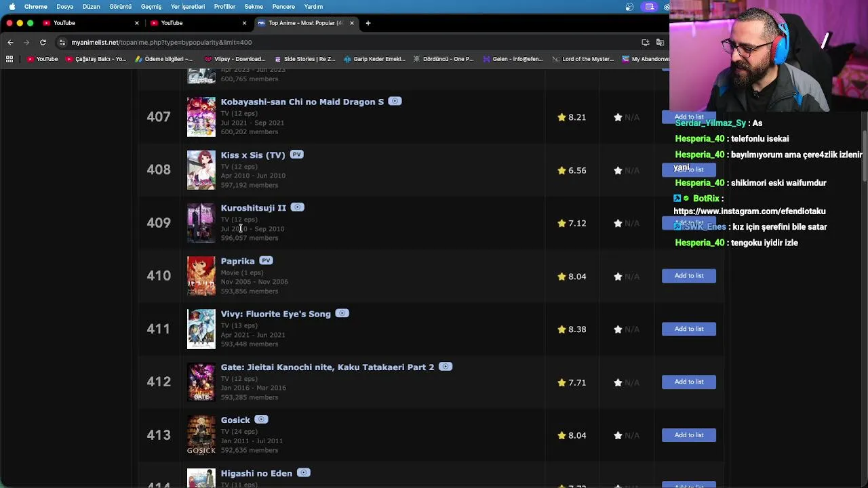Image resolution: width=868 pixels, height=488 pixels.
Task: Open the Görüntü menu
Action: (121, 7)
